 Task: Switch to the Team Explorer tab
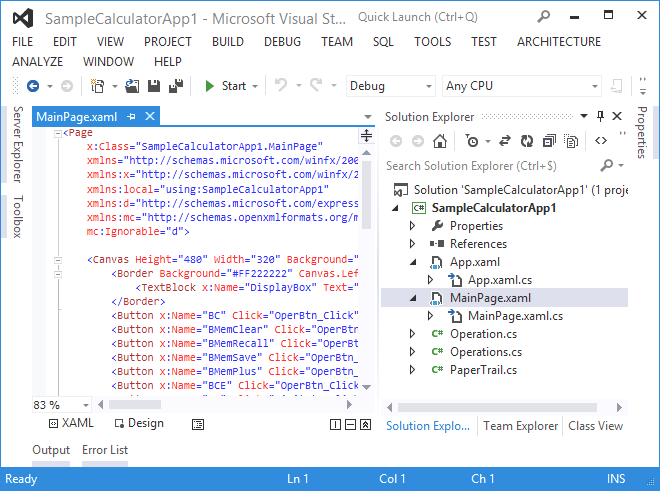tap(520, 426)
